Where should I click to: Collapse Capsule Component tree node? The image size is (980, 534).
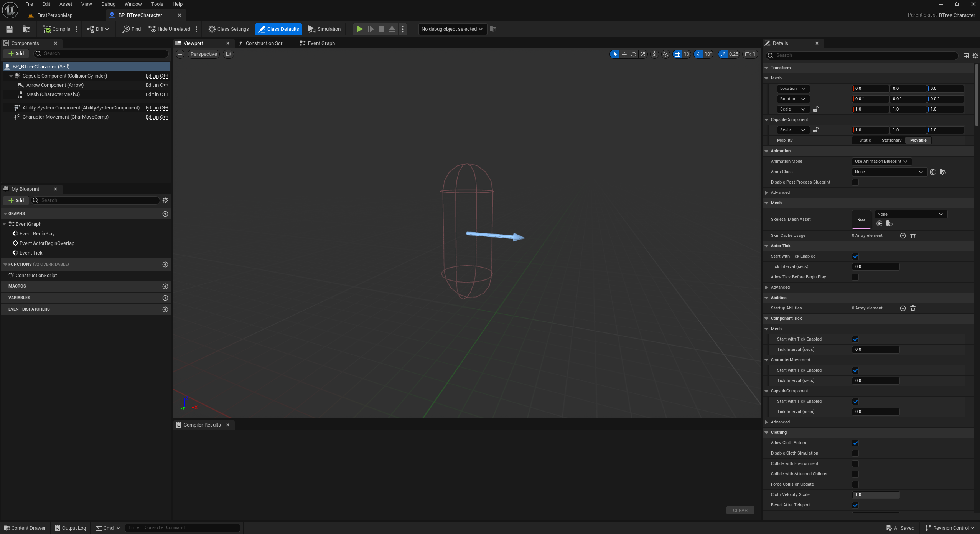click(11, 76)
